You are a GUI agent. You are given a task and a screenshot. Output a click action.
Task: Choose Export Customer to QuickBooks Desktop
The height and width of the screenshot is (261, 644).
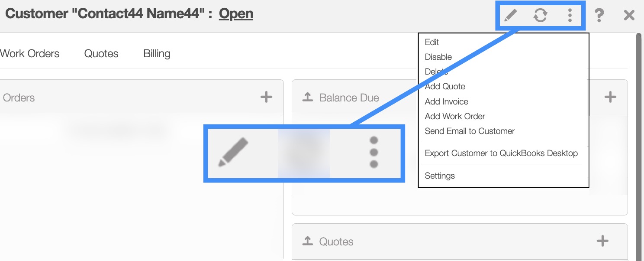pos(501,153)
